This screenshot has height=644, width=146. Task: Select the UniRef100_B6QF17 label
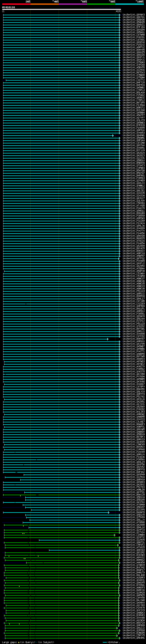(x=134, y=570)
